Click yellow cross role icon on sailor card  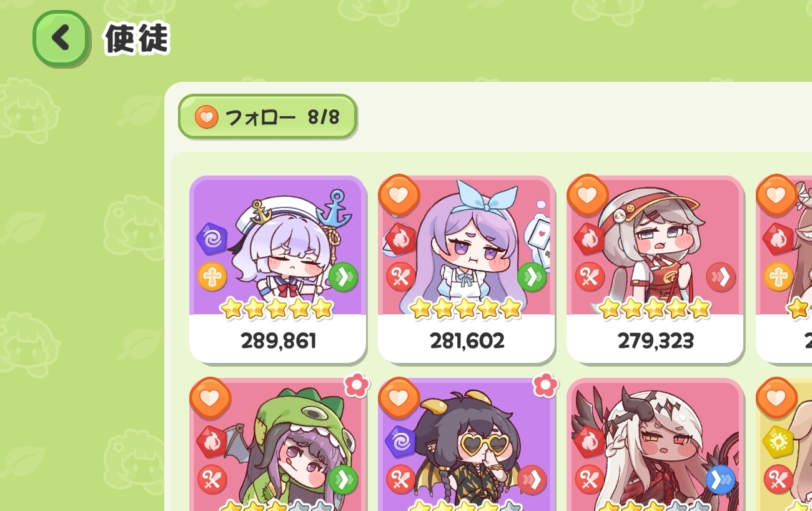212,277
